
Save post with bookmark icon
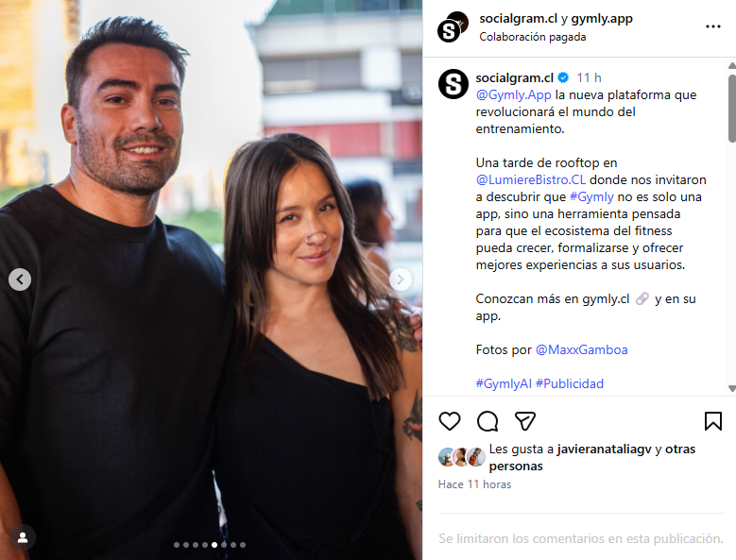point(712,420)
